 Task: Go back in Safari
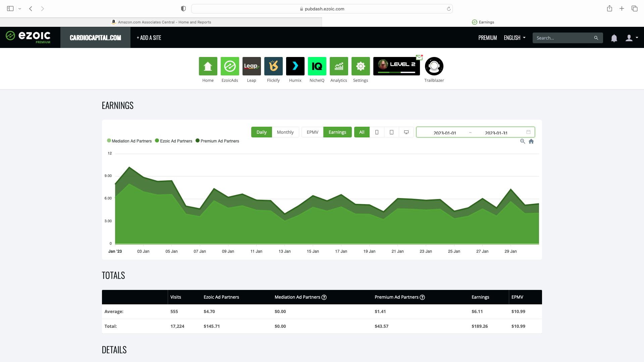pos(31,8)
